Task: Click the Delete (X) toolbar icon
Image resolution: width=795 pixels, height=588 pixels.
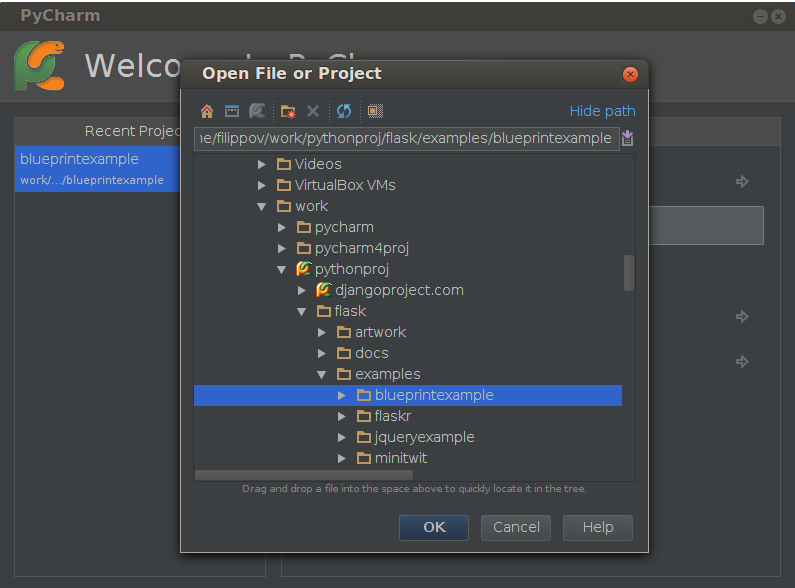Action: point(313,111)
